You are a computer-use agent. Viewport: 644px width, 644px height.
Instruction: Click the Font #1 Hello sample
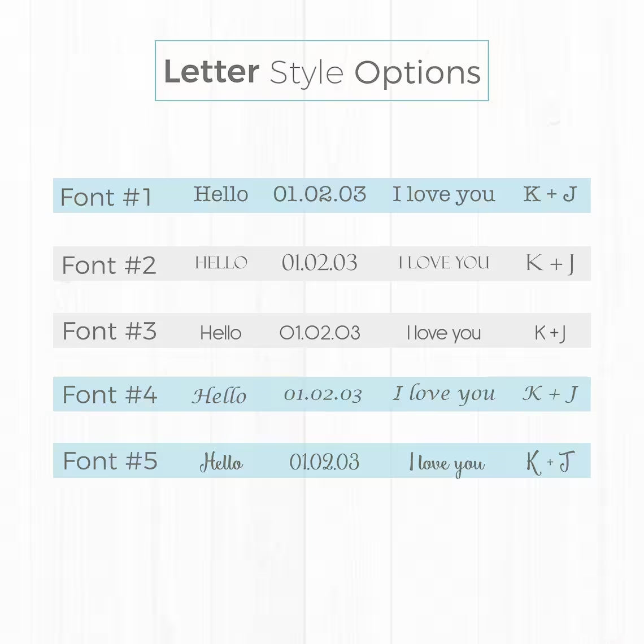coord(221,194)
